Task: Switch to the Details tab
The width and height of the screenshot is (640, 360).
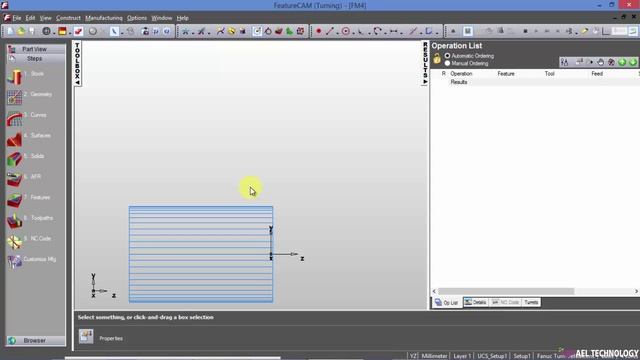Action: pos(476,302)
